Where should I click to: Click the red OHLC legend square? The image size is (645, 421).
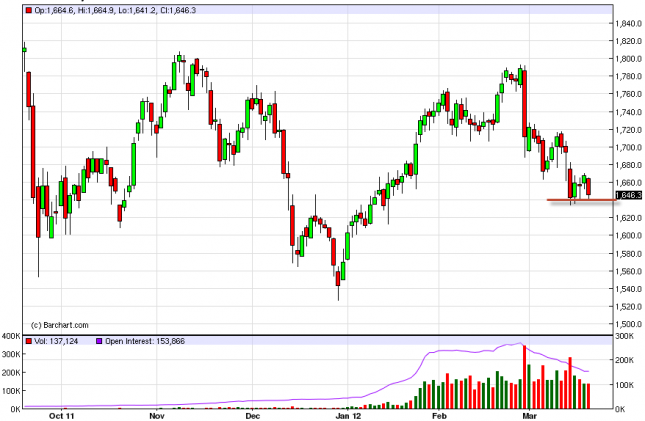28,10
